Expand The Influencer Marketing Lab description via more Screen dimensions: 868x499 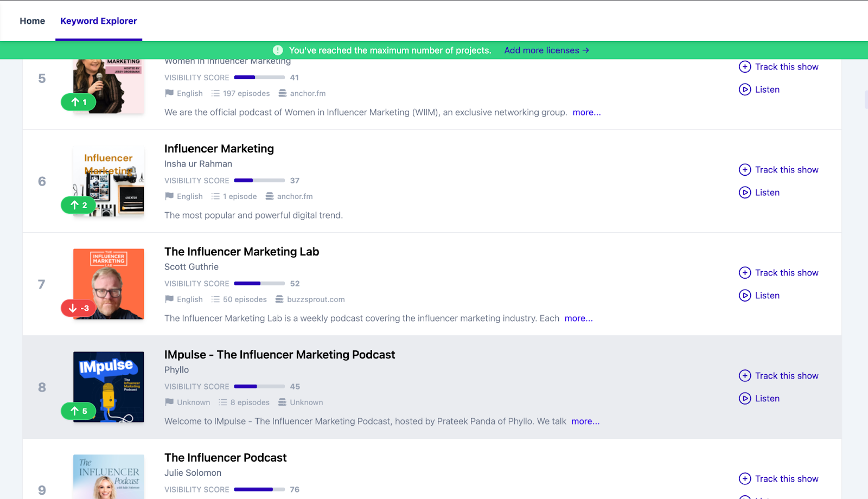click(x=578, y=318)
